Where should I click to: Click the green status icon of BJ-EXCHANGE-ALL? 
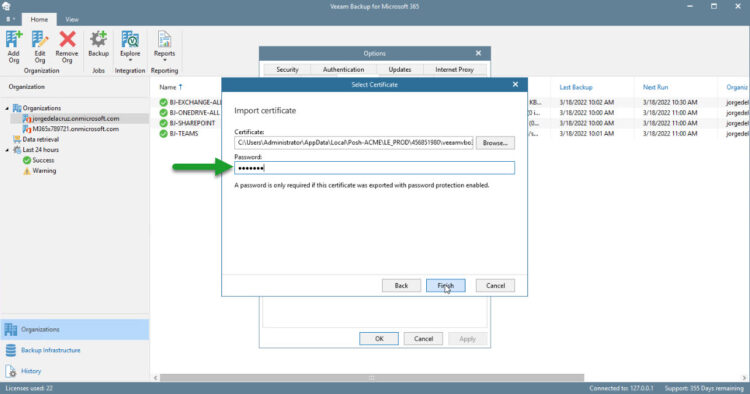point(164,102)
